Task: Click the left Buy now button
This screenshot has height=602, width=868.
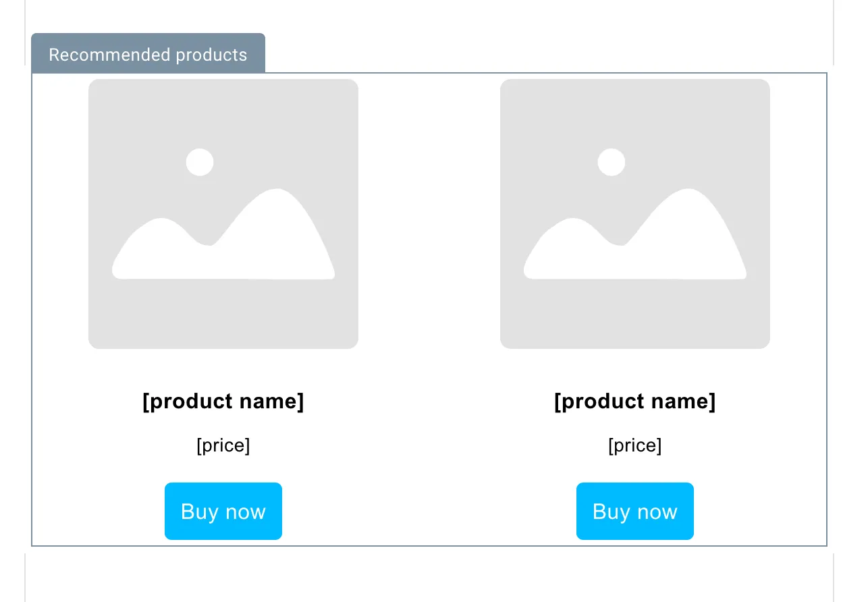Action: 223,511
